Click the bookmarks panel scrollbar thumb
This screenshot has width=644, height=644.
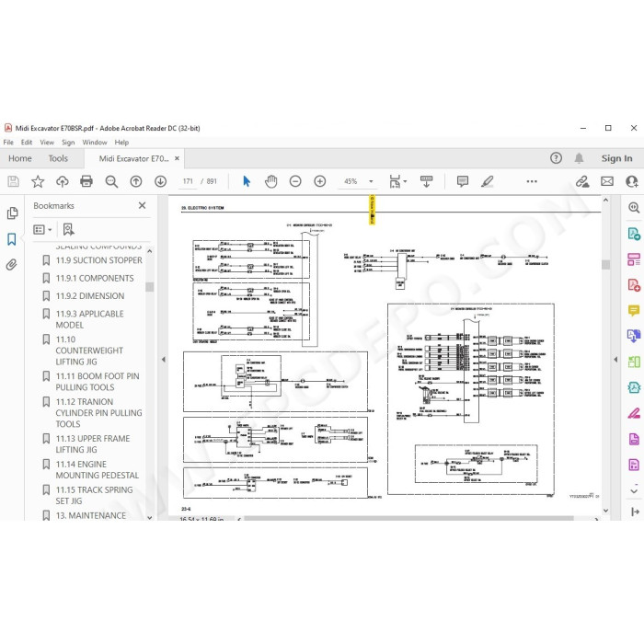tap(149, 287)
